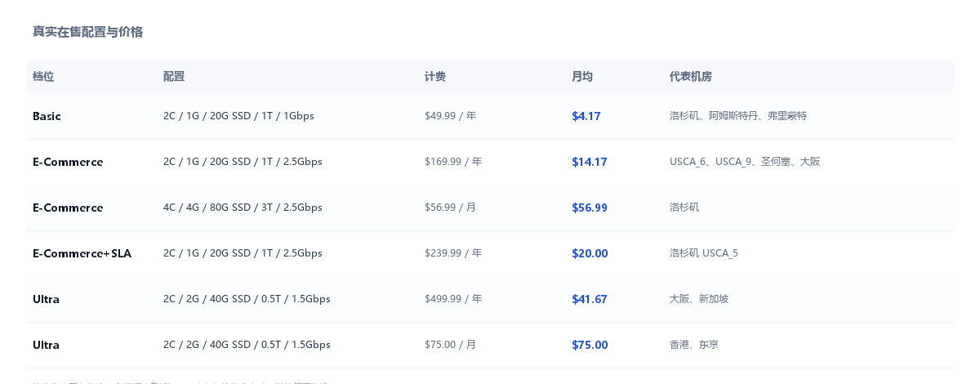Click the 香港、东京 datacenter cell
Screen dimensions: 980x384
(694, 345)
